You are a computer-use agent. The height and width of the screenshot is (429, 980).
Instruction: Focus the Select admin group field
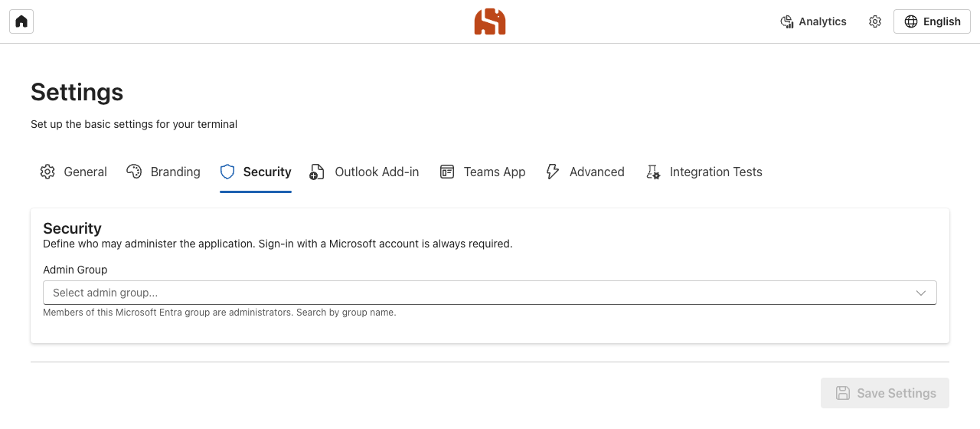pyautogui.click(x=490, y=293)
